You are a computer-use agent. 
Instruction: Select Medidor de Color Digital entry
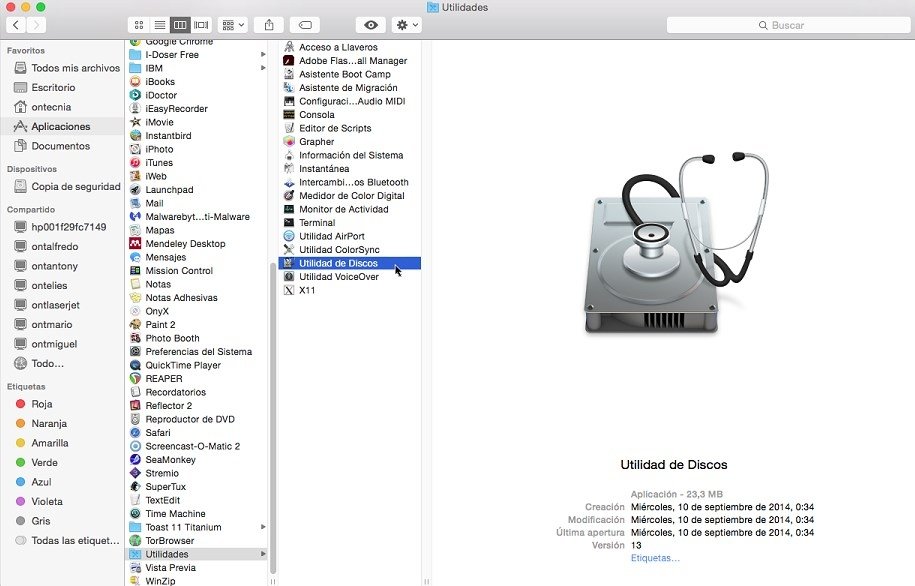[x=352, y=196]
